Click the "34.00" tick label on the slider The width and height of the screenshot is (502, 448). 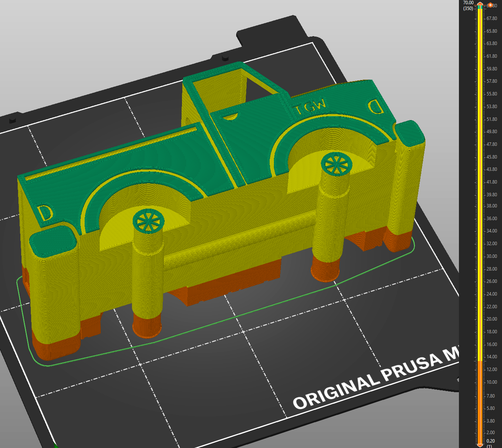pyautogui.click(x=492, y=231)
